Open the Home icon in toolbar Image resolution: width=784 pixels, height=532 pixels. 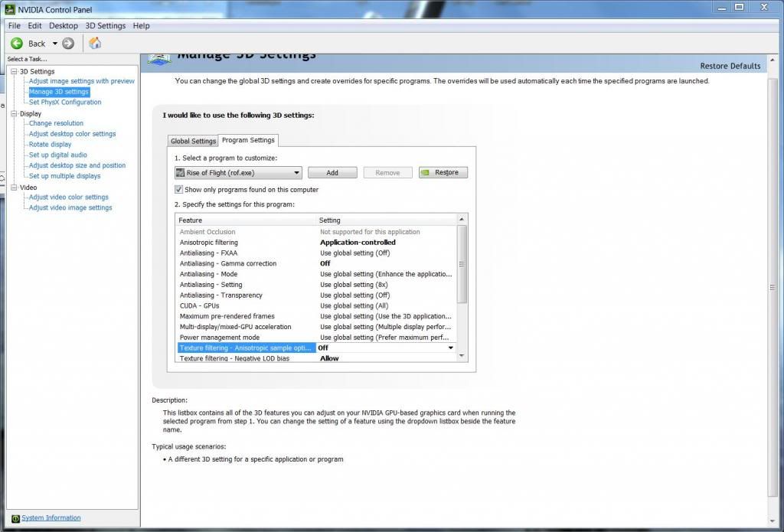click(x=95, y=43)
